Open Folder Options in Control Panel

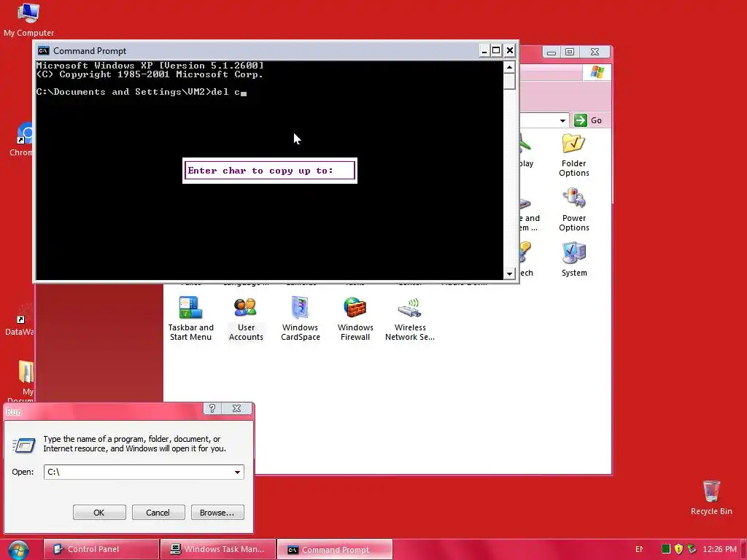[x=573, y=155]
